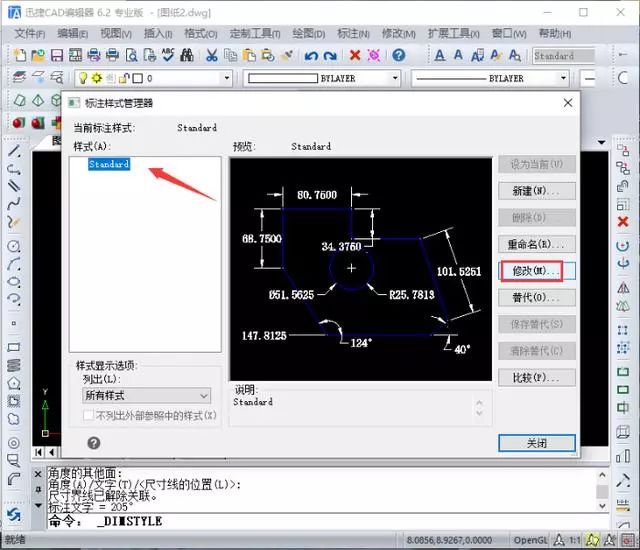
Task: Click the Save icon in toolbar
Action: pos(57,55)
